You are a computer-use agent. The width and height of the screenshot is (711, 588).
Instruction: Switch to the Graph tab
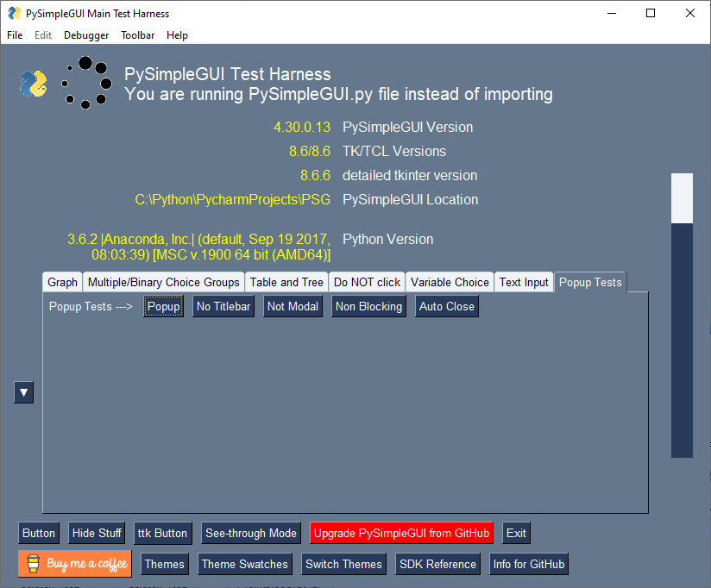pyautogui.click(x=63, y=282)
